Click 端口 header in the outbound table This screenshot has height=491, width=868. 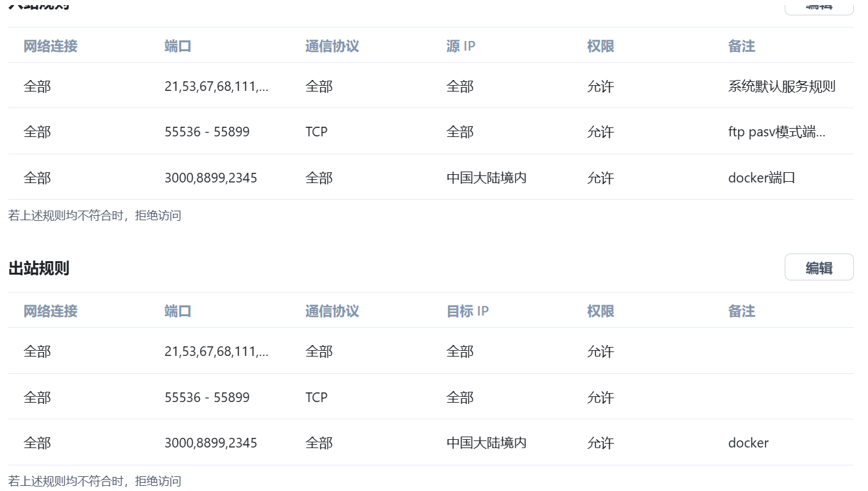[177, 311]
